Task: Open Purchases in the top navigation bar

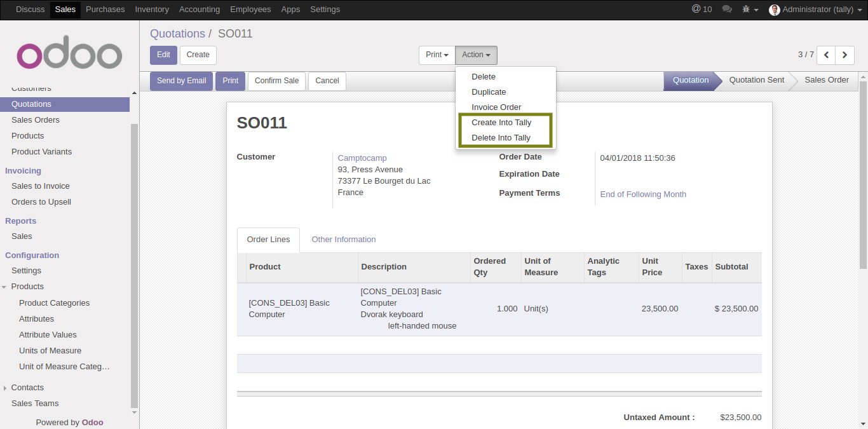Action: 105,10
